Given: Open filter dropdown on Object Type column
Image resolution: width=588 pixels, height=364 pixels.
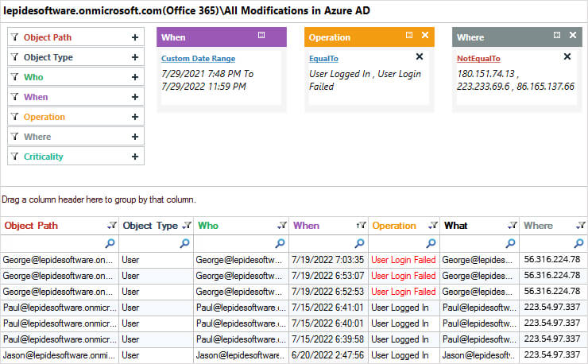Looking at the screenshot, I should [187, 226].
